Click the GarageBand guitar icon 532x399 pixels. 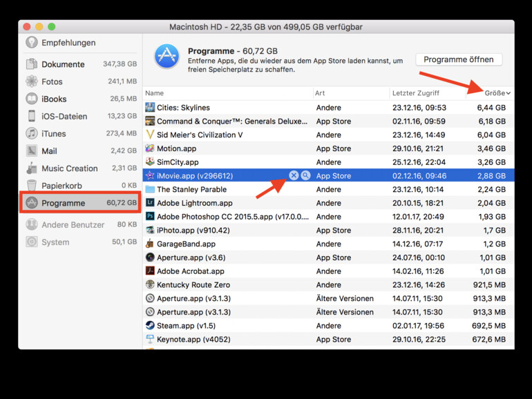click(x=150, y=244)
